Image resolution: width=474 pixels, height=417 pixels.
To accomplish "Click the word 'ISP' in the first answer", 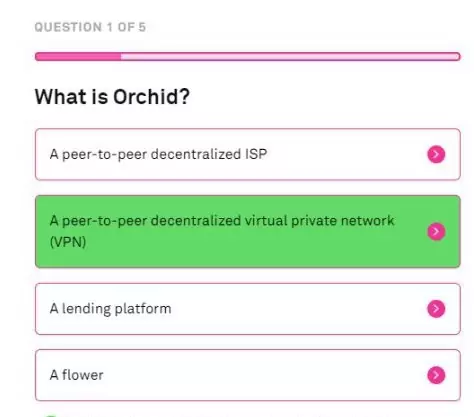I will (256, 154).
